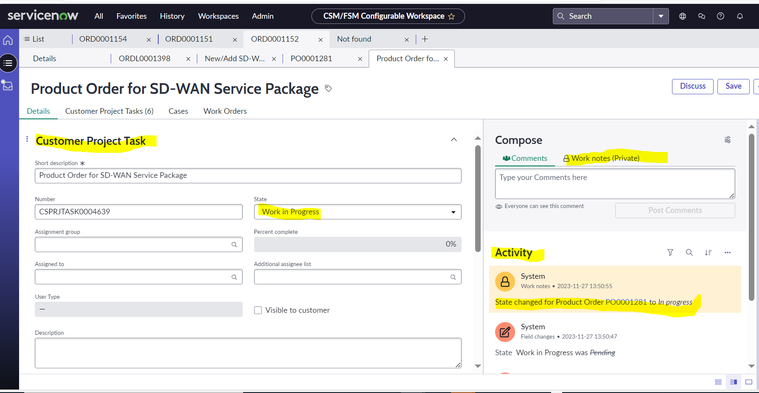This screenshot has height=393, width=759.
Task: Open the sidebar discussions chat icon
Action: pyautogui.click(x=701, y=16)
